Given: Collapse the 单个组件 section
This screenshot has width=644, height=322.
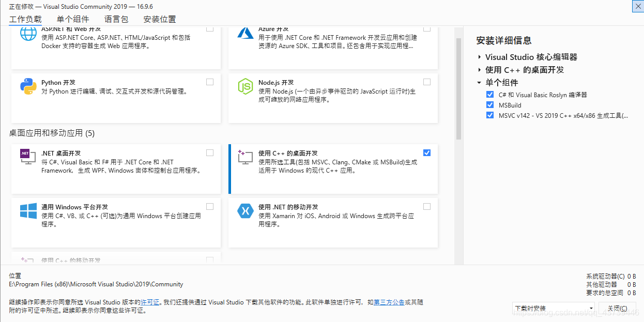Looking at the screenshot, I should (480, 83).
